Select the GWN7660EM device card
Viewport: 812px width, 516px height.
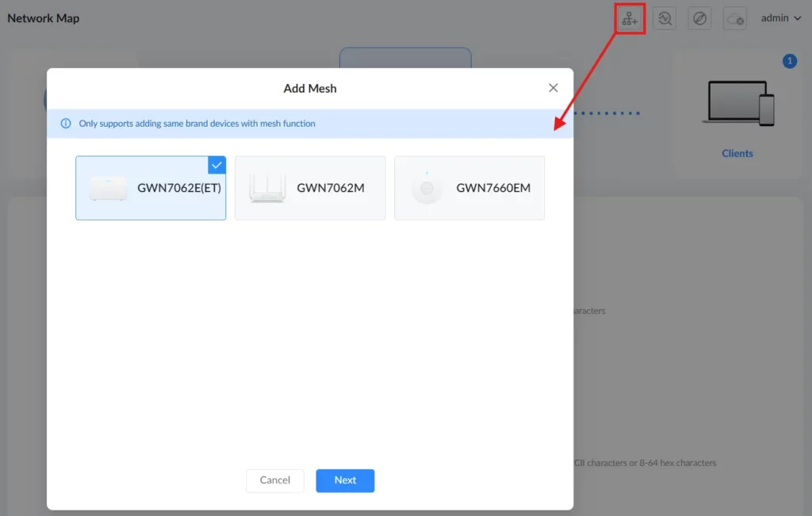point(469,188)
